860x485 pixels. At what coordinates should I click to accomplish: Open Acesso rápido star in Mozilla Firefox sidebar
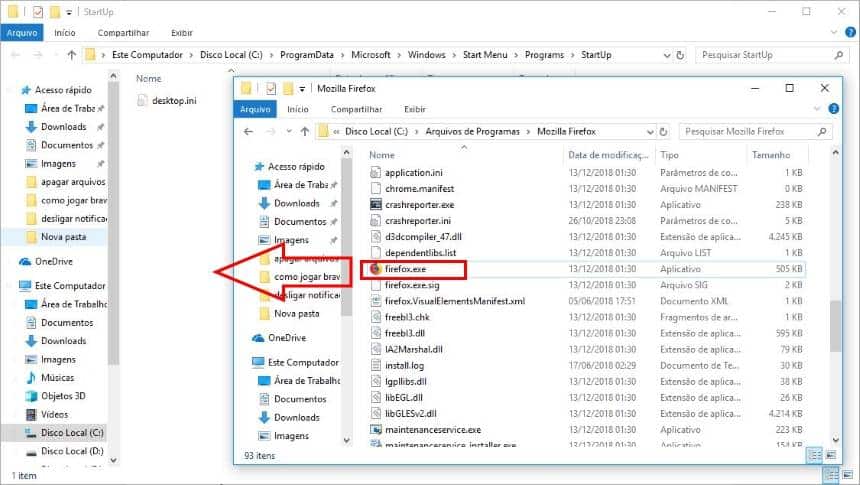pyautogui.click(x=259, y=166)
